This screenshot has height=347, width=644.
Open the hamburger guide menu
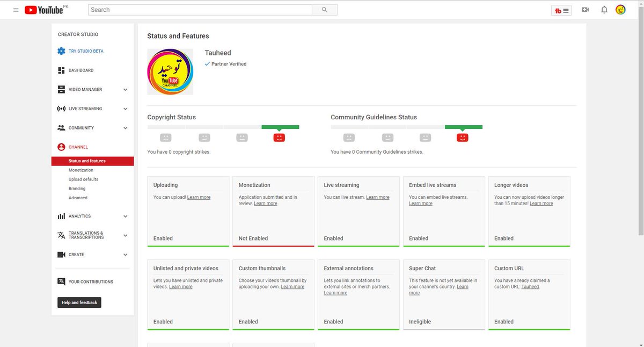[16, 10]
